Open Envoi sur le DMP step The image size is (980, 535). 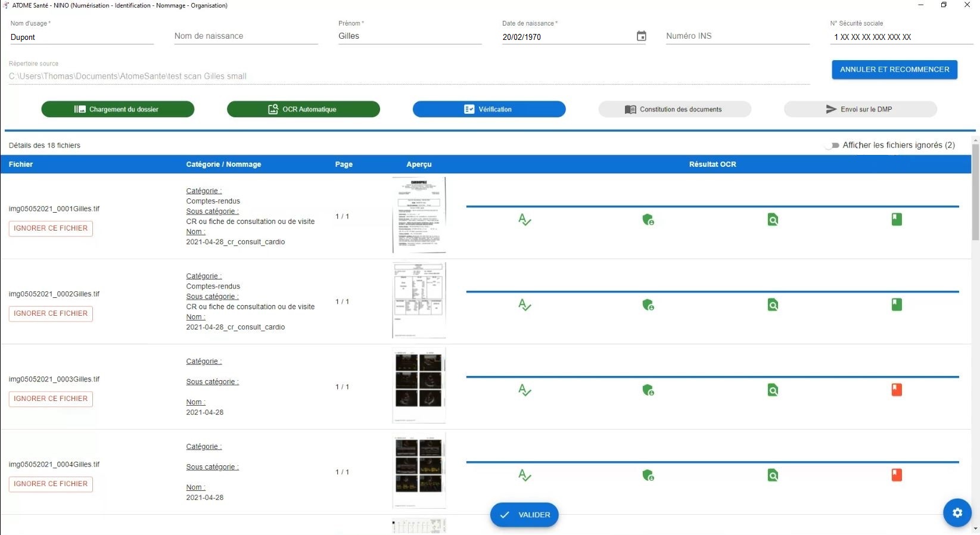click(860, 109)
